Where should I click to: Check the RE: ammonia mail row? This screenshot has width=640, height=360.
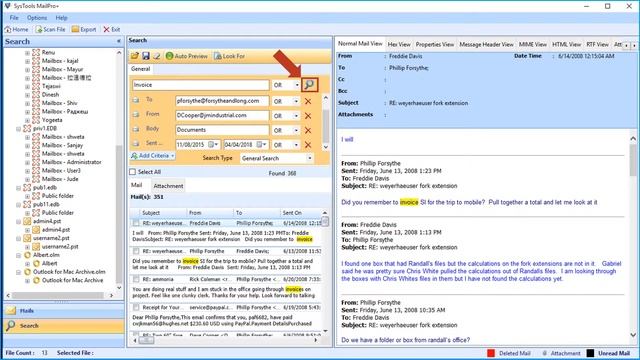click(136, 279)
